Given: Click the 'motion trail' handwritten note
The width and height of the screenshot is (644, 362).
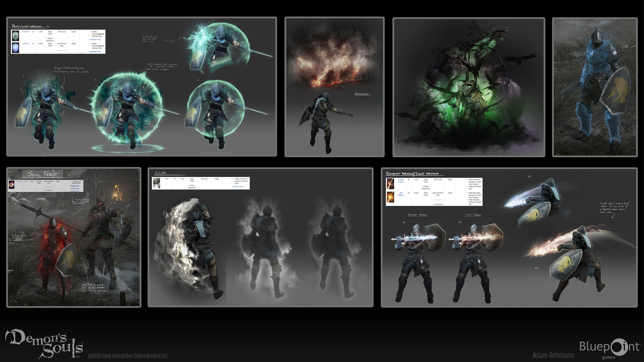Looking at the screenshot, I should pyautogui.click(x=614, y=208).
